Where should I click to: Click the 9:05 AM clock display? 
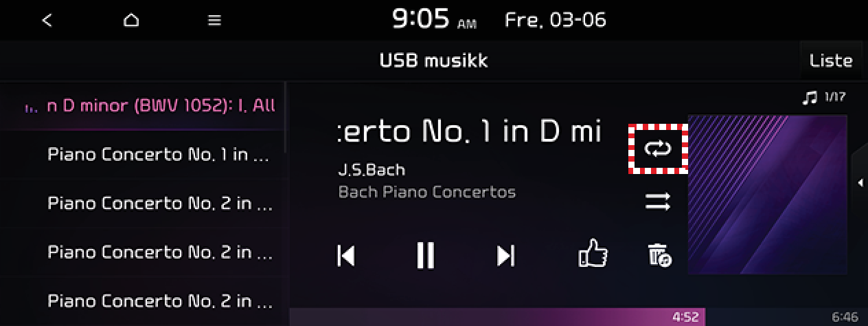[x=433, y=20]
